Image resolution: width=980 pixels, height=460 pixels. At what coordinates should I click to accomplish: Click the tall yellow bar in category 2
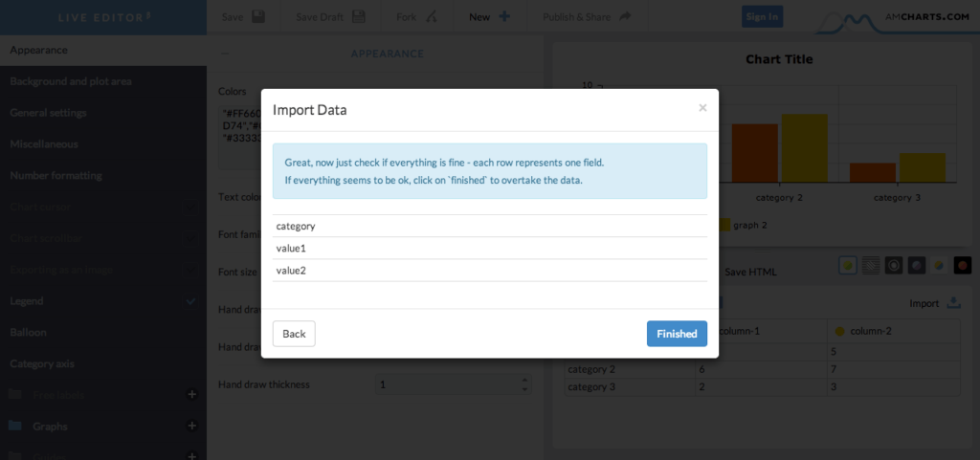pyautogui.click(x=804, y=148)
